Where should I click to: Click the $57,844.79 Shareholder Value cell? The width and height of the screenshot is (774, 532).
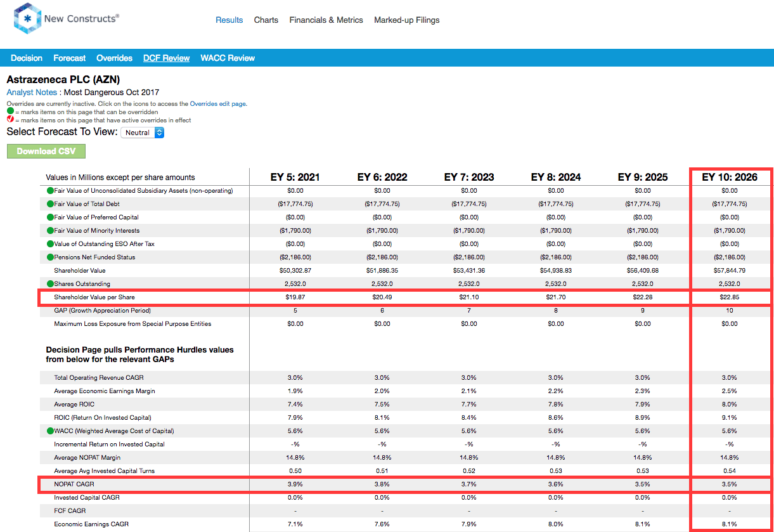point(730,271)
